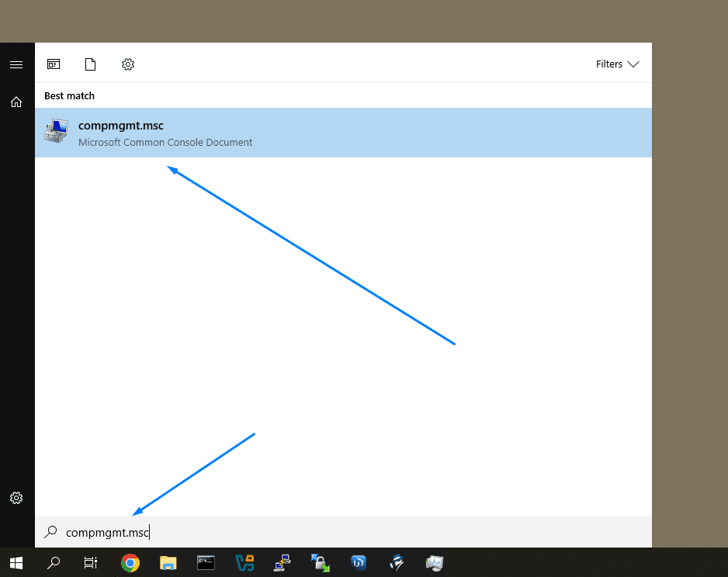Image resolution: width=728 pixels, height=577 pixels.
Task: Filter results by Documents icon
Action: (91, 64)
